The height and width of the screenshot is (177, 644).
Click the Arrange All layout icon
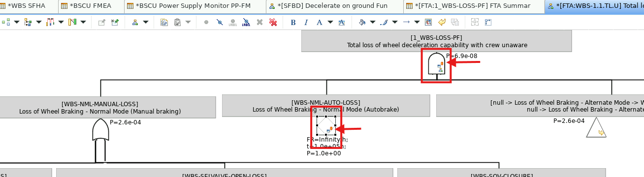pyautogui.click(x=6, y=22)
